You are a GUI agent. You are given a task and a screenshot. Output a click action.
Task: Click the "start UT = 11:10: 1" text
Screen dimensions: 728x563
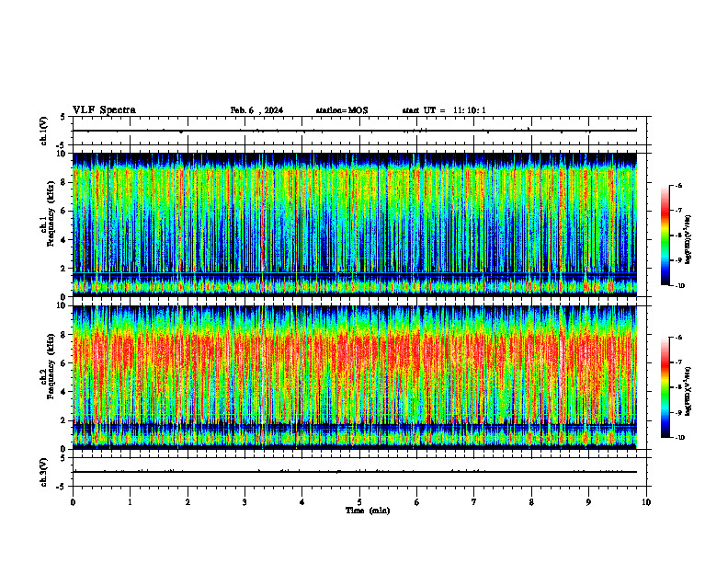click(444, 110)
